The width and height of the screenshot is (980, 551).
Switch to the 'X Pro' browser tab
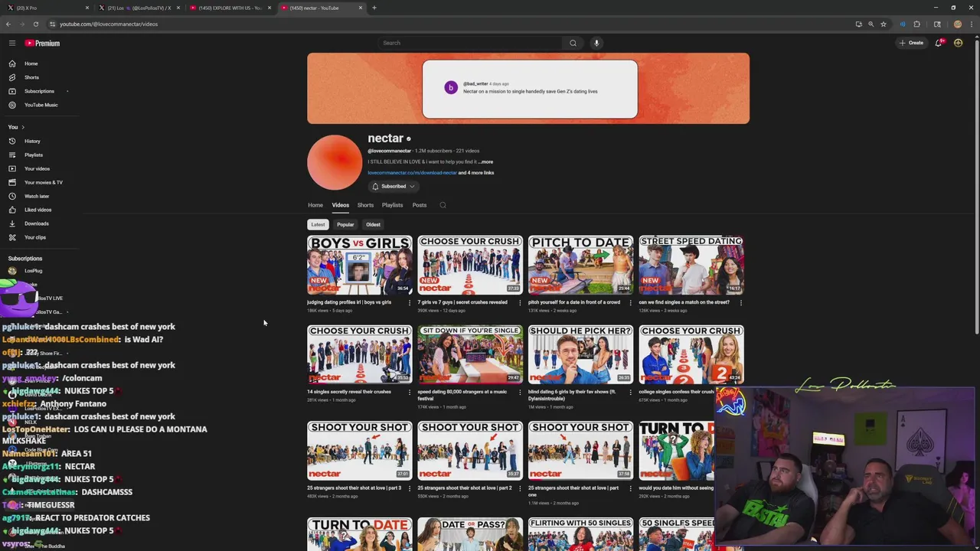coord(46,8)
